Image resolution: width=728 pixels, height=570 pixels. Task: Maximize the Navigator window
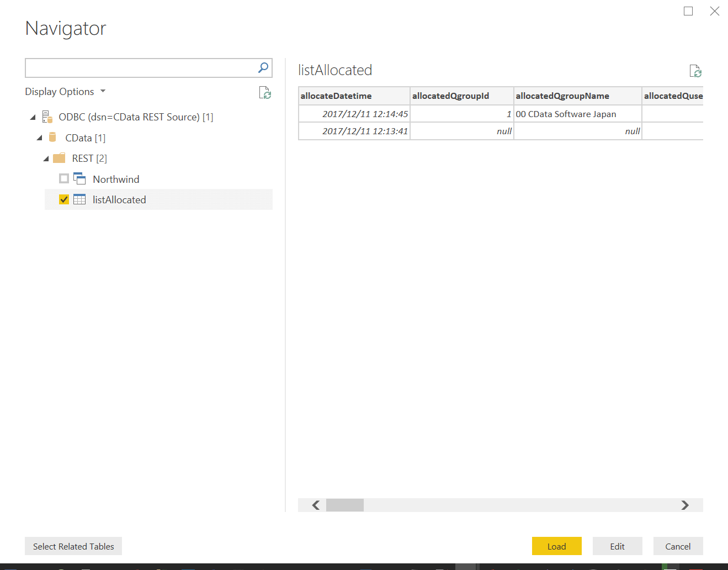[x=688, y=11]
